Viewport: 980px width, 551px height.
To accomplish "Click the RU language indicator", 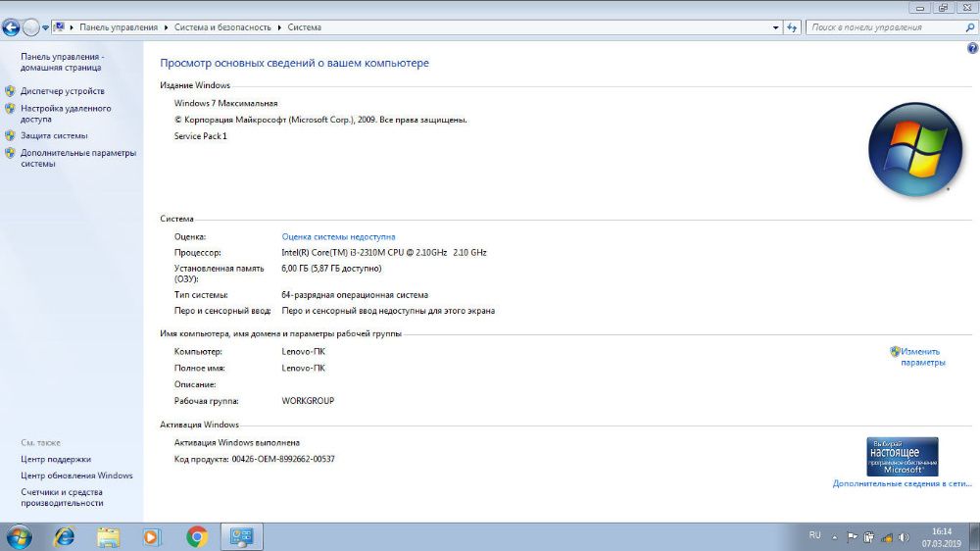I will click(x=815, y=535).
